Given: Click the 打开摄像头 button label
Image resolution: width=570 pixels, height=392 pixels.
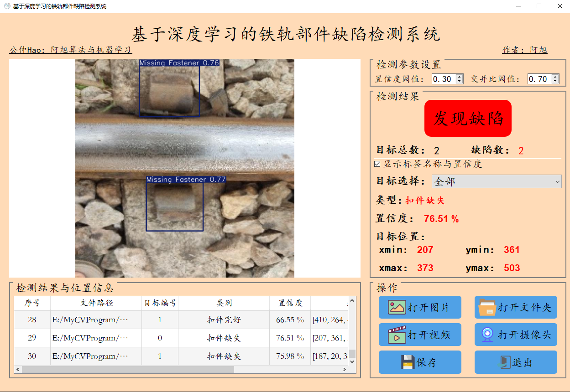Looking at the screenshot, I should [x=524, y=335].
